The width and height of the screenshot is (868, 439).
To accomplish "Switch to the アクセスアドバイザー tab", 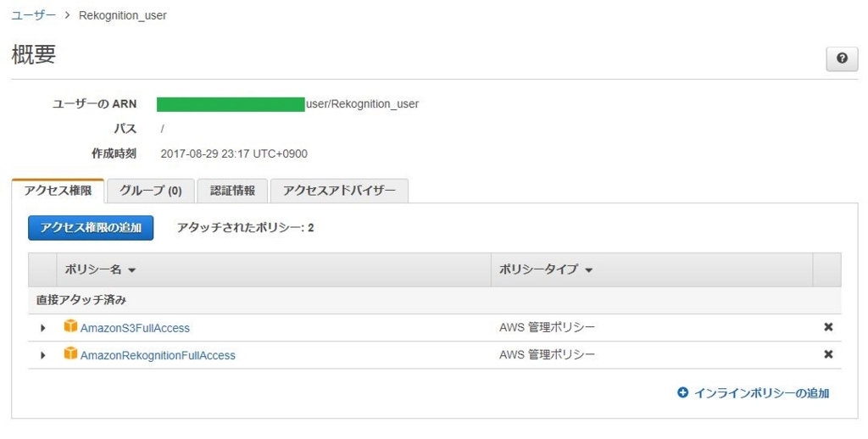I will (339, 191).
